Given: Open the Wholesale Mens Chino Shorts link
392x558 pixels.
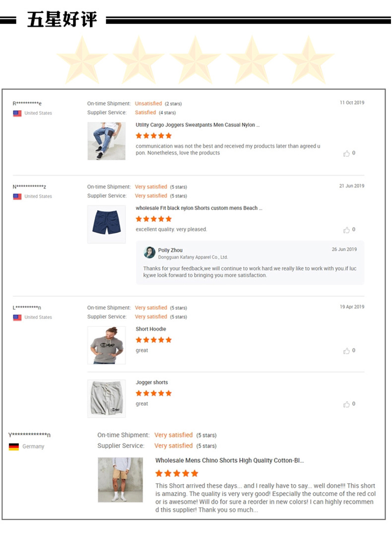Looking at the screenshot, I should click(229, 461).
